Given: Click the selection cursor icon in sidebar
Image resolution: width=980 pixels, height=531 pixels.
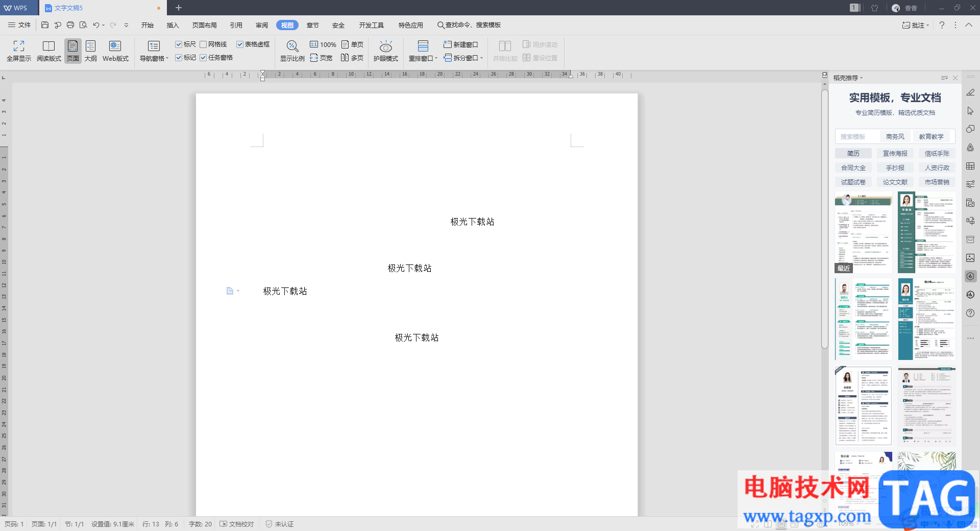Looking at the screenshot, I should [970, 111].
